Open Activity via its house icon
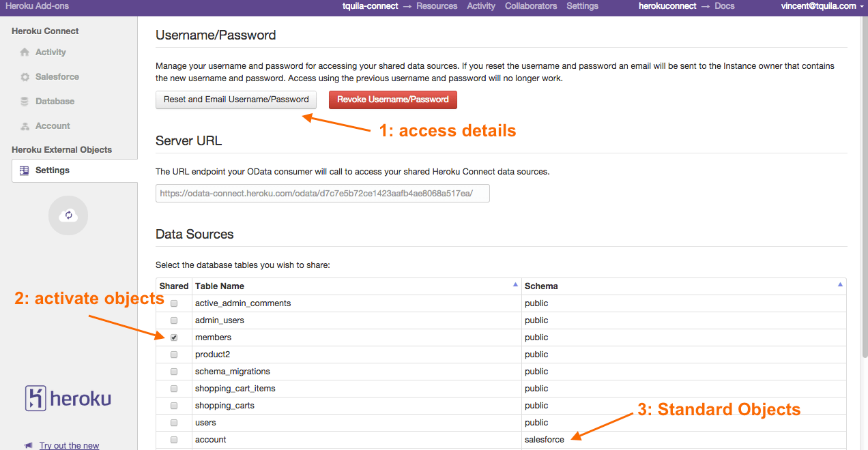868x450 pixels. pos(25,52)
